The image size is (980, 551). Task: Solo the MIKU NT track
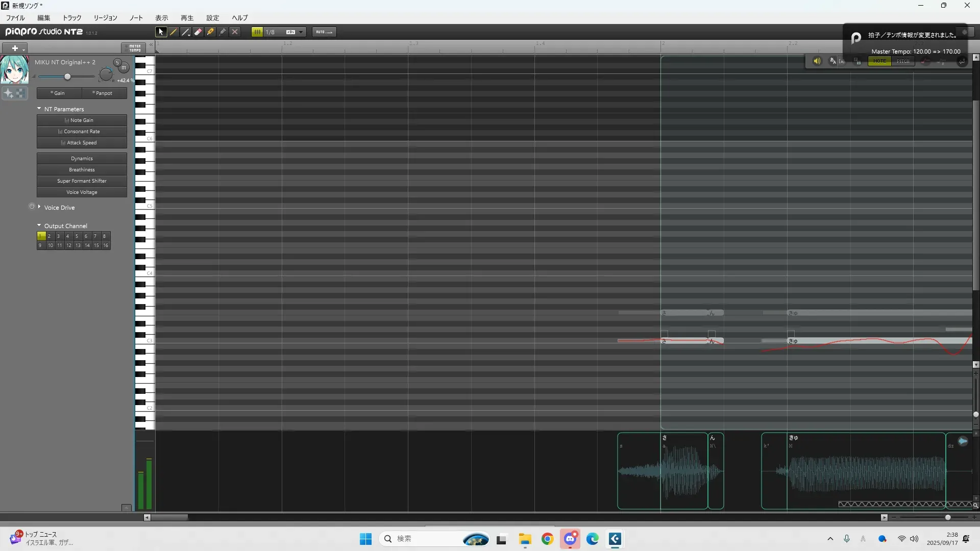click(x=117, y=62)
